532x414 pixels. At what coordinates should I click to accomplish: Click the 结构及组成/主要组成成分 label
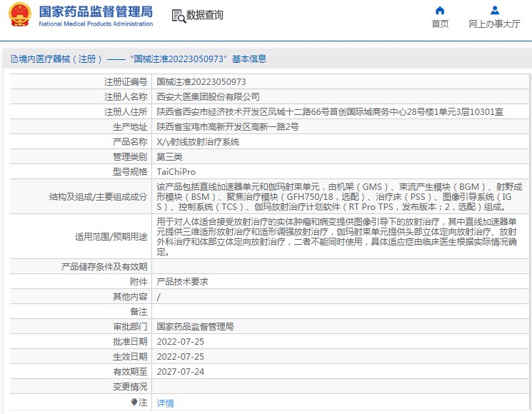point(98,197)
